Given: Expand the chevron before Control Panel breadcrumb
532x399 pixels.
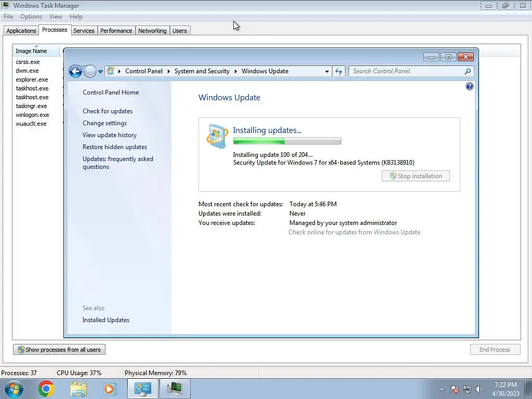Looking at the screenshot, I should tap(119, 71).
